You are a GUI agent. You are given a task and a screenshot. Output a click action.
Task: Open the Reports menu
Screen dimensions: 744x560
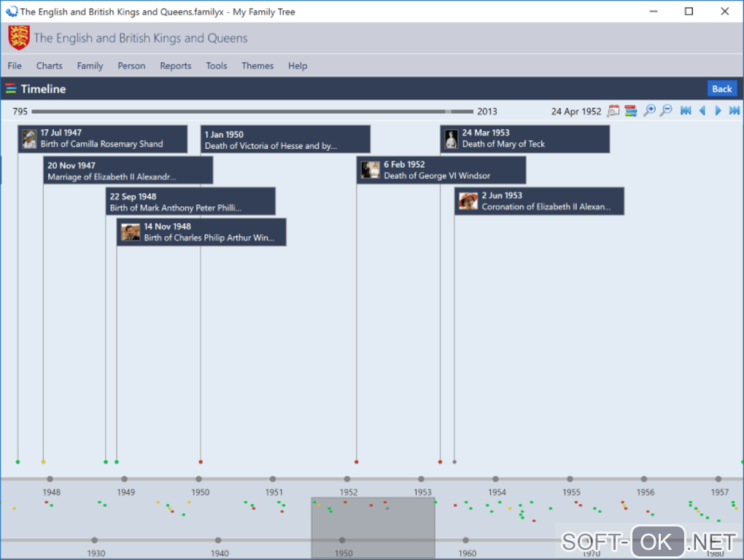(x=176, y=66)
